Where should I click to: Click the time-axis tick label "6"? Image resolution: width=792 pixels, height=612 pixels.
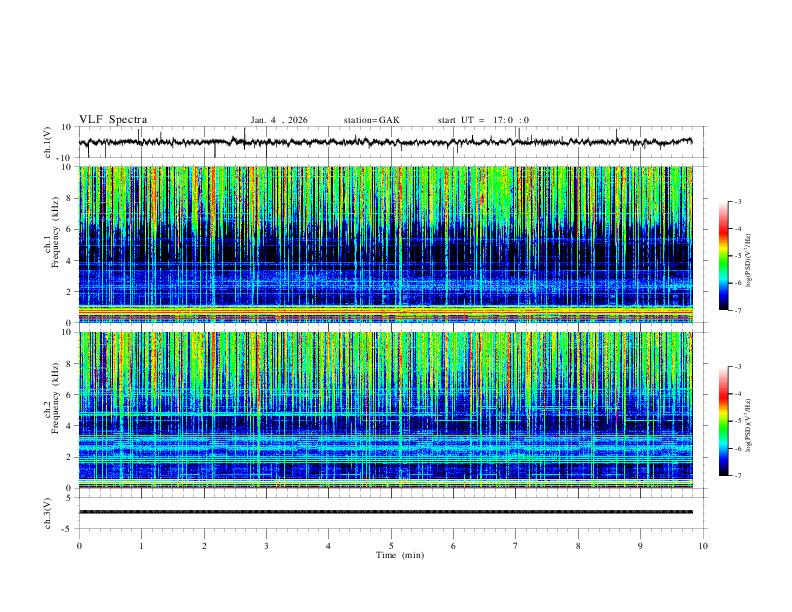click(453, 546)
